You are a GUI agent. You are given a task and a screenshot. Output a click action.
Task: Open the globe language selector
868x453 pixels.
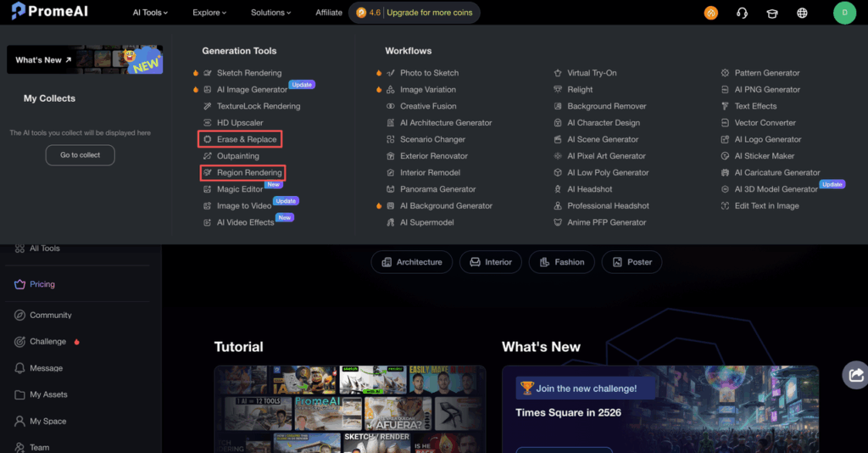pos(802,13)
